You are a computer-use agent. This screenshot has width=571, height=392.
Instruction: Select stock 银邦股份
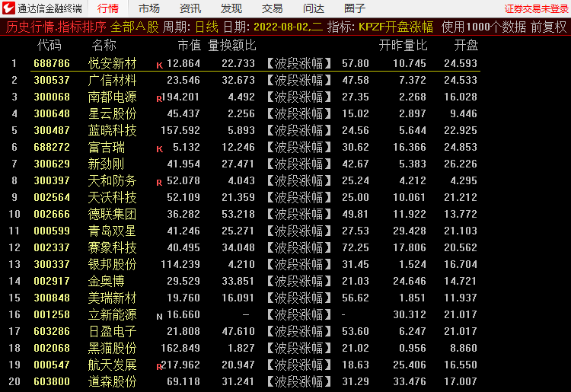tap(112, 264)
